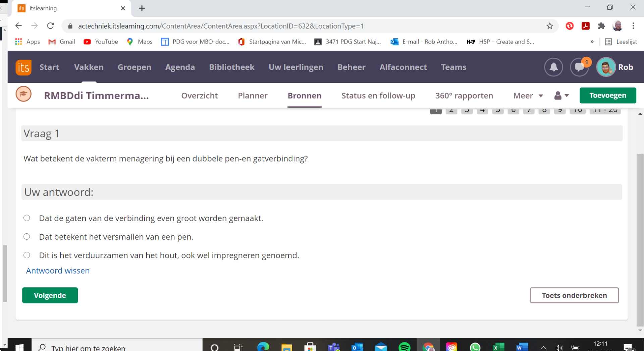Open the Vakken menu
Screen dimensions: 644x351
pyautogui.click(x=89, y=67)
